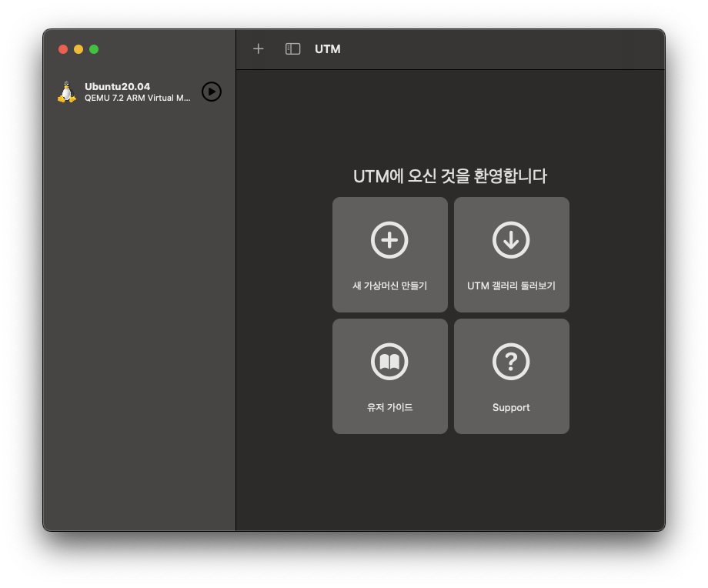
Task: Select the Ubuntu20.04 penguin icon
Action: (67, 92)
